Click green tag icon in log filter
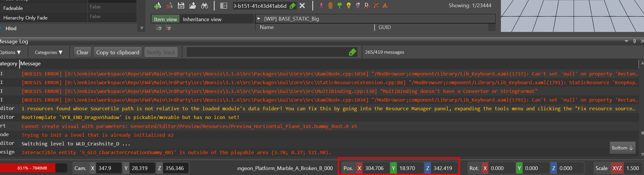This screenshot has height=175, width=644. pos(352,52)
